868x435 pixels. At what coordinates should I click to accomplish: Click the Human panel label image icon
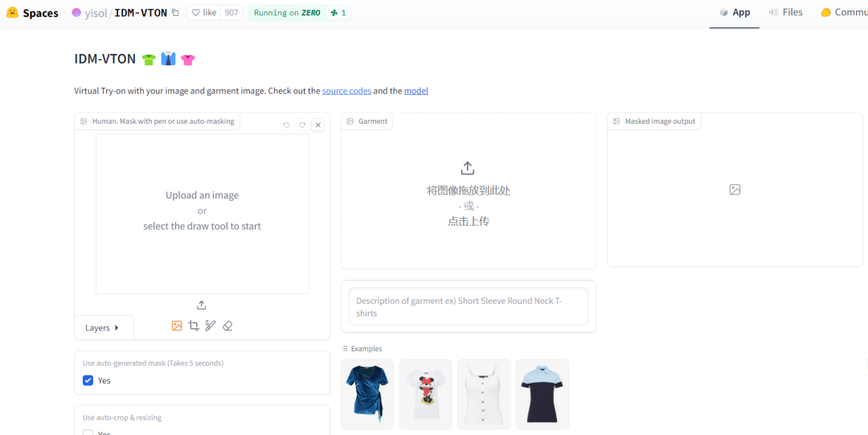point(84,121)
